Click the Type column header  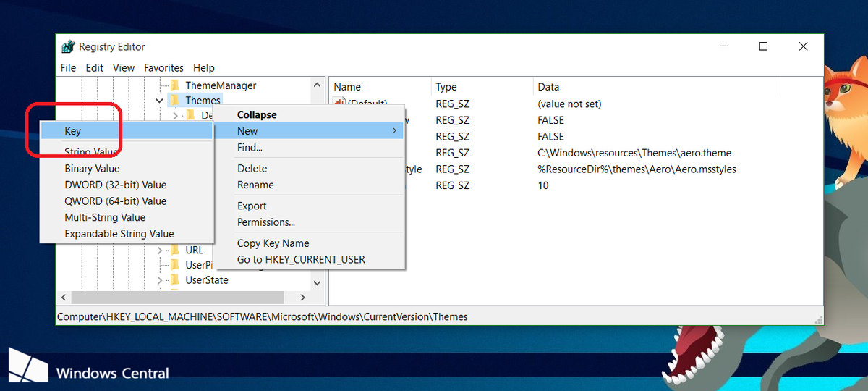[482, 87]
